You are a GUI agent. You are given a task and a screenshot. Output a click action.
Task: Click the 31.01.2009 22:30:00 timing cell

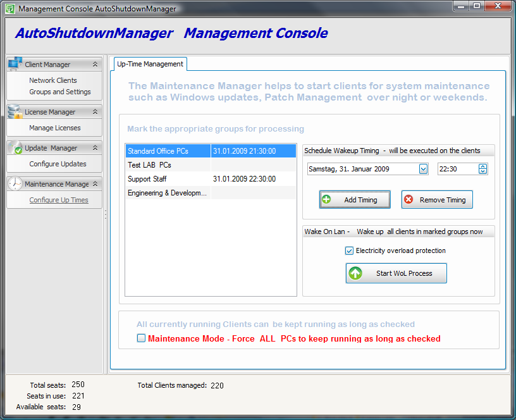254,179
